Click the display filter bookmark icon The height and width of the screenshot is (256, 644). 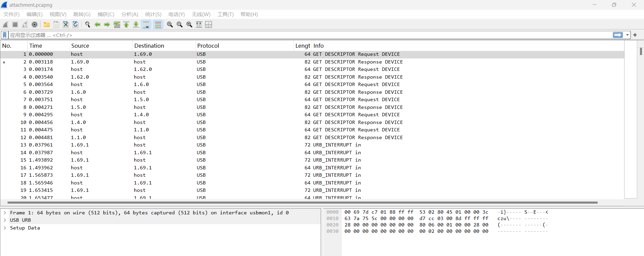click(5, 35)
